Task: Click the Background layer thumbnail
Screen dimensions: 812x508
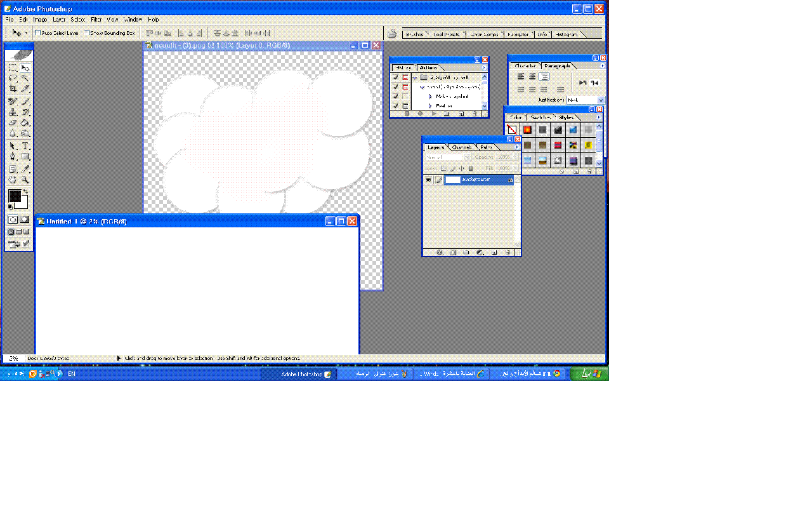Action: point(452,180)
